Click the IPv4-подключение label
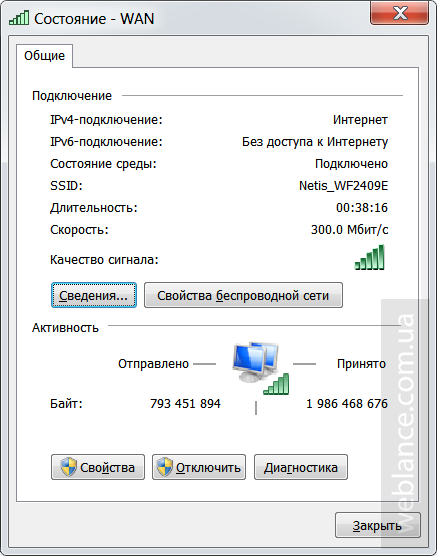This screenshot has height=556, width=437. click(106, 120)
